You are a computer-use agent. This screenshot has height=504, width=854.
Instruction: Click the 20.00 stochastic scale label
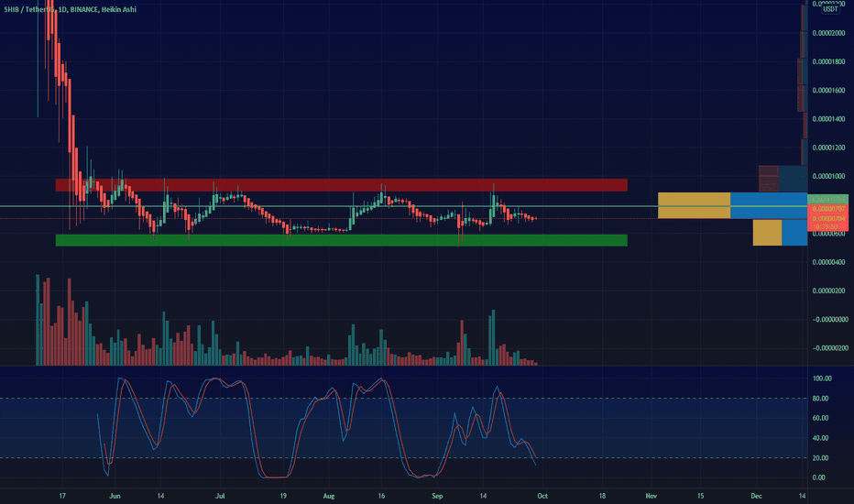click(821, 457)
